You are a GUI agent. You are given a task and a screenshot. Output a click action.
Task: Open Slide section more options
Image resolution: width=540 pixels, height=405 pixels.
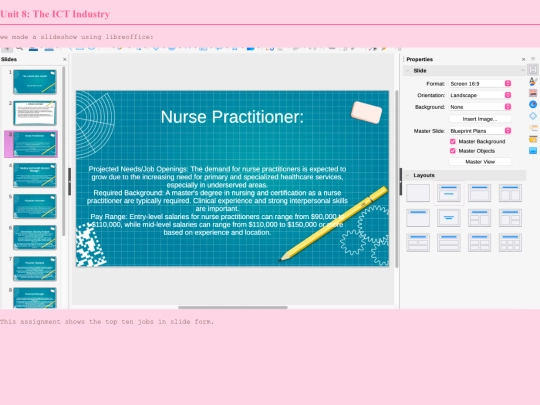click(522, 71)
